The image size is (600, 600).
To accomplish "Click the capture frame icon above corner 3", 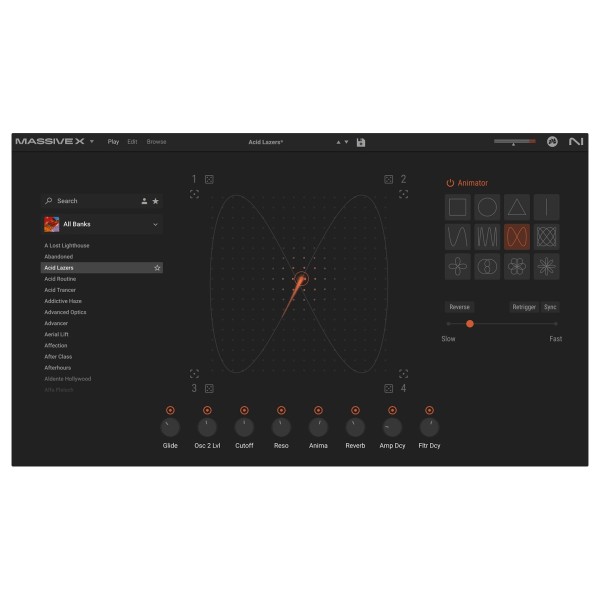I will [x=194, y=373].
